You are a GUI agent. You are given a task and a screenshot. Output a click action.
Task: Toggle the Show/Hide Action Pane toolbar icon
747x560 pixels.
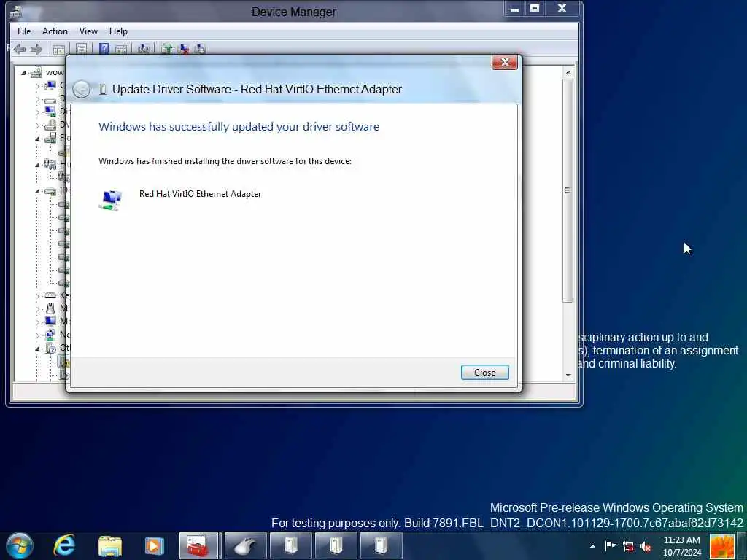[x=121, y=49]
